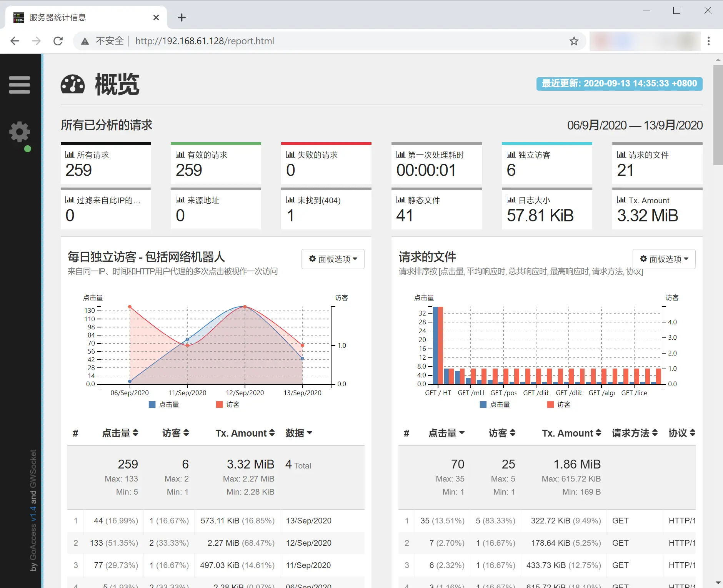Open 面板选项 dropdown for 请求的文件 panel

click(x=664, y=259)
